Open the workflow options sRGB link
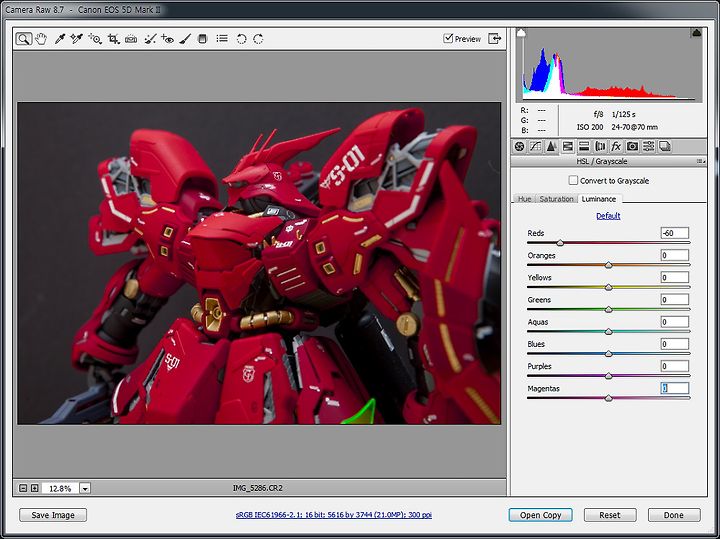Image resolution: width=720 pixels, height=539 pixels. click(334, 515)
